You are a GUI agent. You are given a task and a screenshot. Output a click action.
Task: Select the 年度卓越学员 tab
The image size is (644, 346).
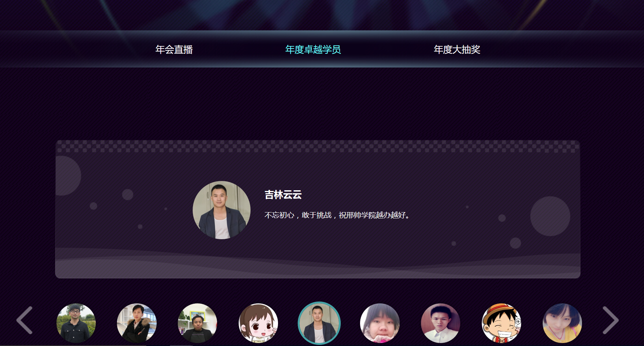[x=313, y=49]
